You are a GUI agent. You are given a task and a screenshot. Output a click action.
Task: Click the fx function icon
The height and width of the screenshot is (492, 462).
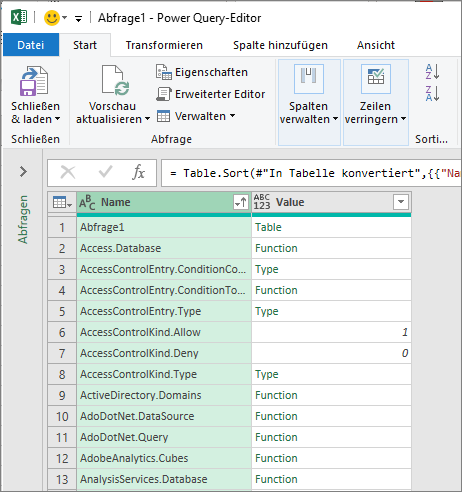tap(138, 173)
